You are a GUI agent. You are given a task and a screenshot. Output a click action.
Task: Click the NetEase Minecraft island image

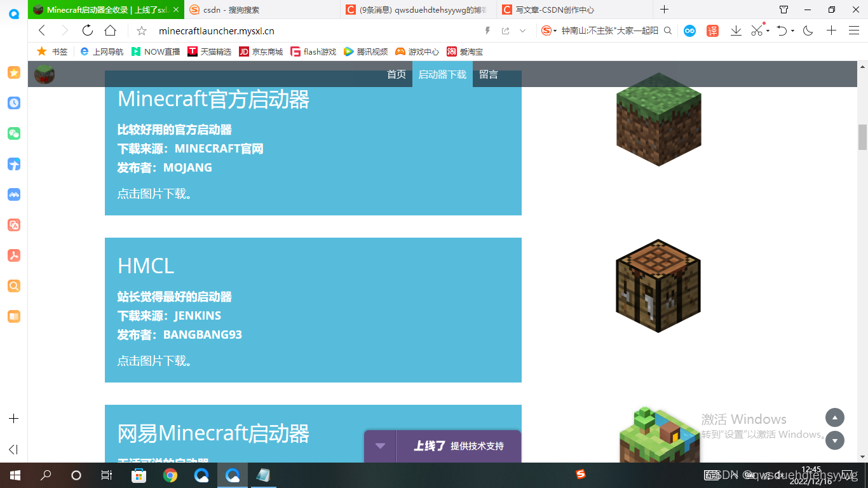[x=660, y=435]
